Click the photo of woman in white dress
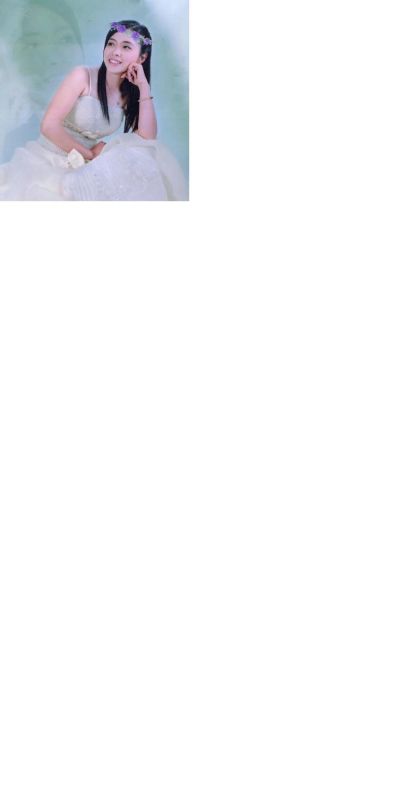Image resolution: width=400 pixels, height=800 pixels. coord(94,100)
